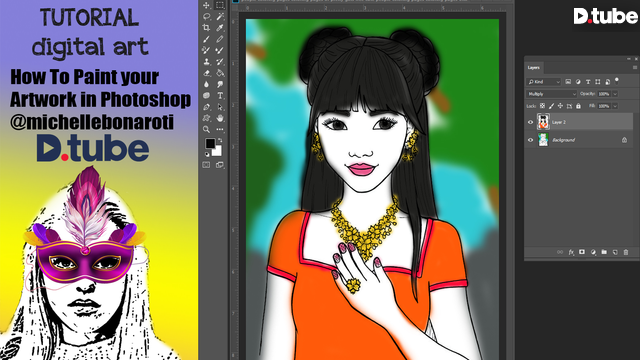Select the Lasso tool

coord(207,17)
